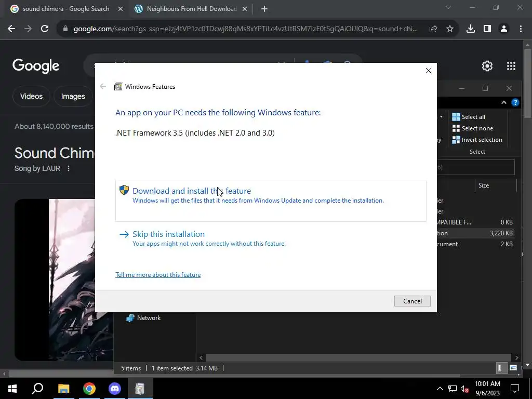Open Chrome from the taskbar
Image resolution: width=532 pixels, height=399 pixels.
[x=89, y=389]
